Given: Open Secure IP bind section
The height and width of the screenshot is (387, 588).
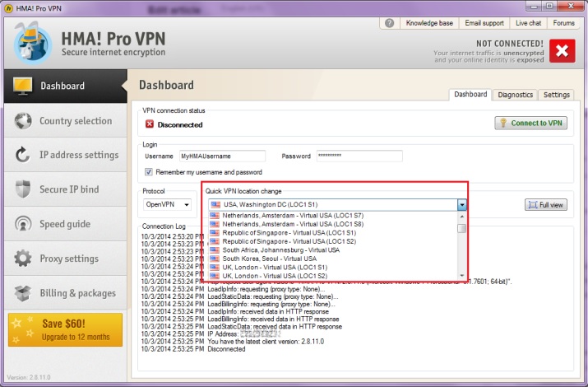Looking at the screenshot, I should tap(66, 189).
